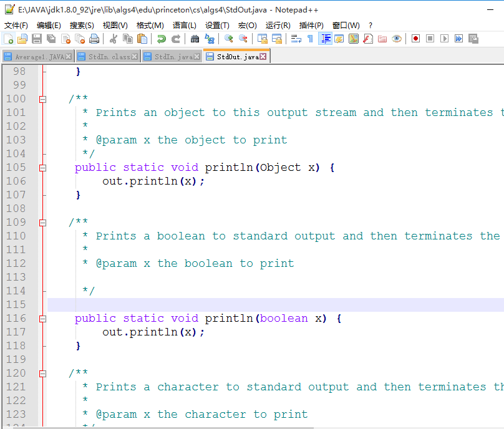Viewport: 504px width, 429px height.
Task: Open the ? help menu
Action: coord(371,26)
